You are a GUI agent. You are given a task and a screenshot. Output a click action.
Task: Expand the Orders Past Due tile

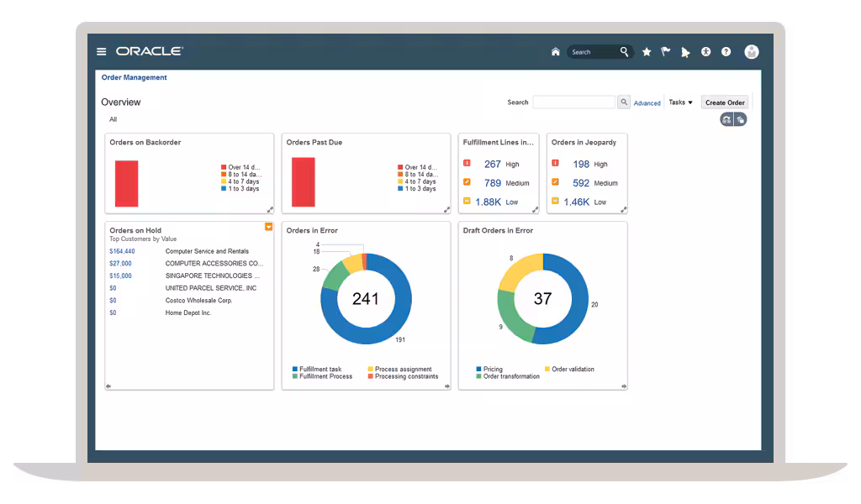click(447, 209)
